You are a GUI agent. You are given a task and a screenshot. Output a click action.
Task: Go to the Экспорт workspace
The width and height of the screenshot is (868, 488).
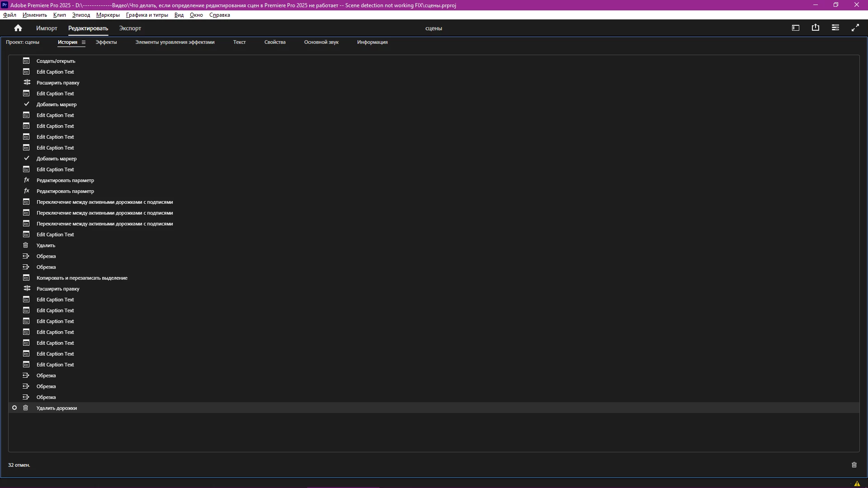[130, 28]
